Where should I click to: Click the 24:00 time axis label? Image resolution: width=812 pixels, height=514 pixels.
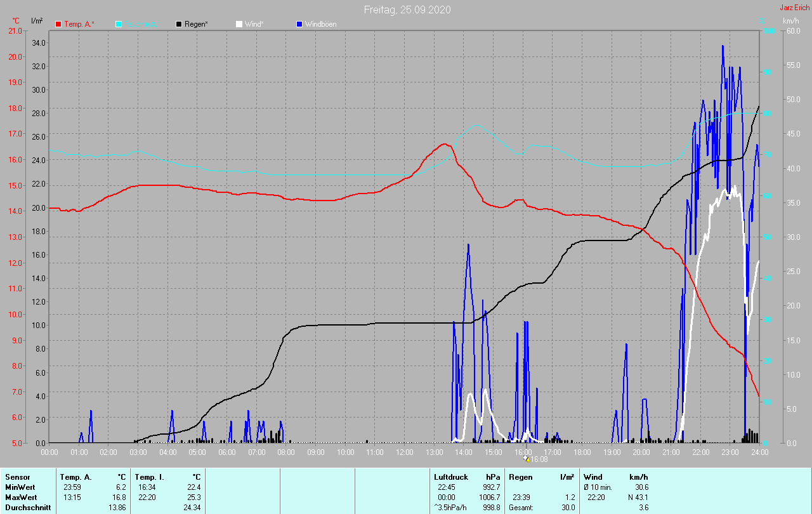(759, 452)
